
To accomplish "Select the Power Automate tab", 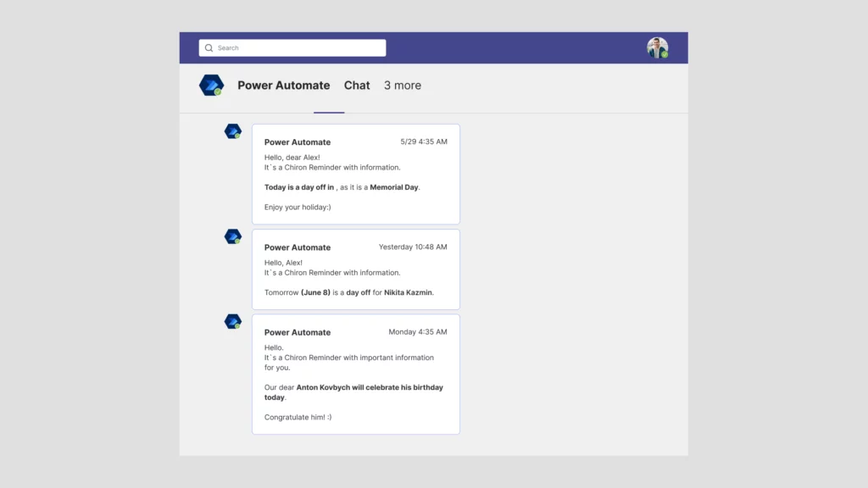I will (284, 86).
